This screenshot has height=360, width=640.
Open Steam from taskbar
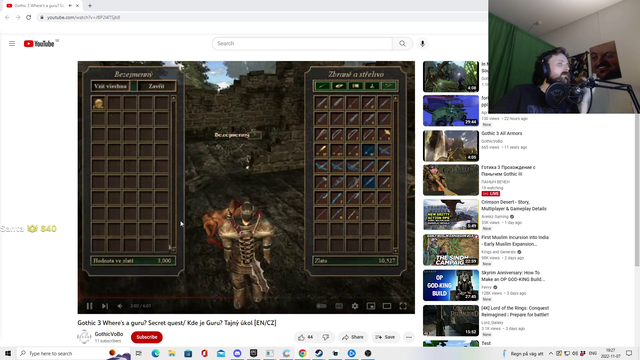coord(319,353)
